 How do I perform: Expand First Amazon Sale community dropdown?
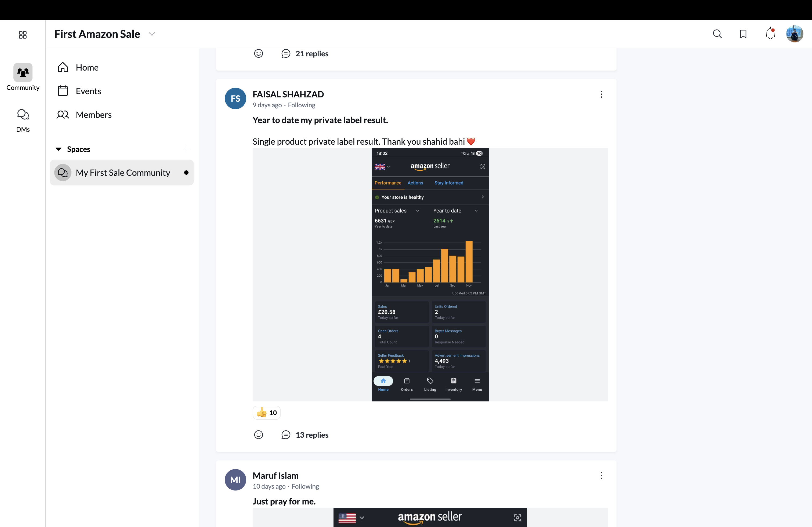click(x=152, y=34)
